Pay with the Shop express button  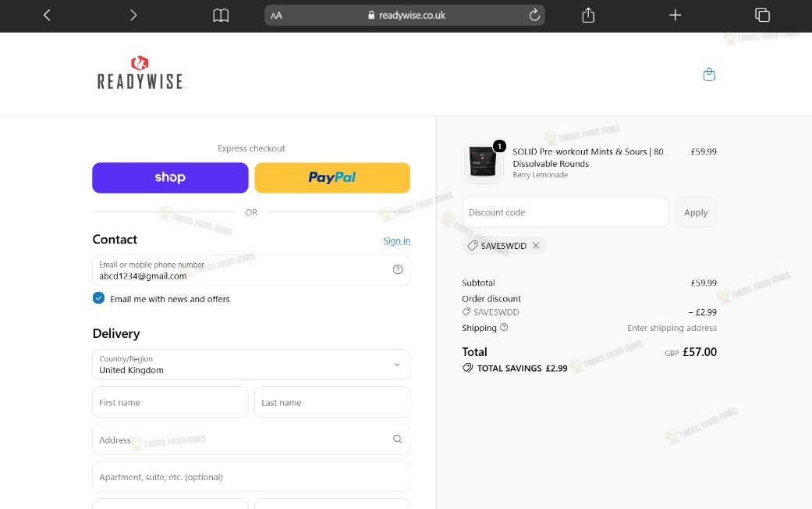coord(170,178)
